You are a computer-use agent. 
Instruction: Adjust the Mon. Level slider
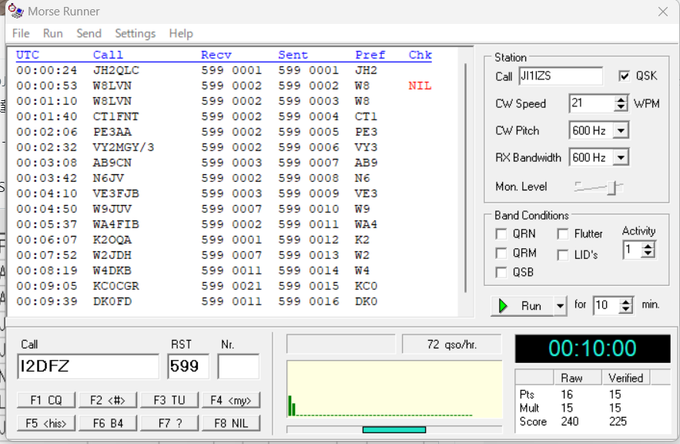click(x=612, y=188)
